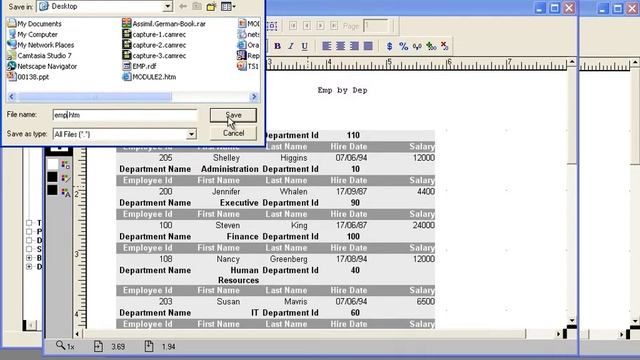Viewport: 640px width, 360px height.
Task: Go to previous report page
Action: coord(307,26)
